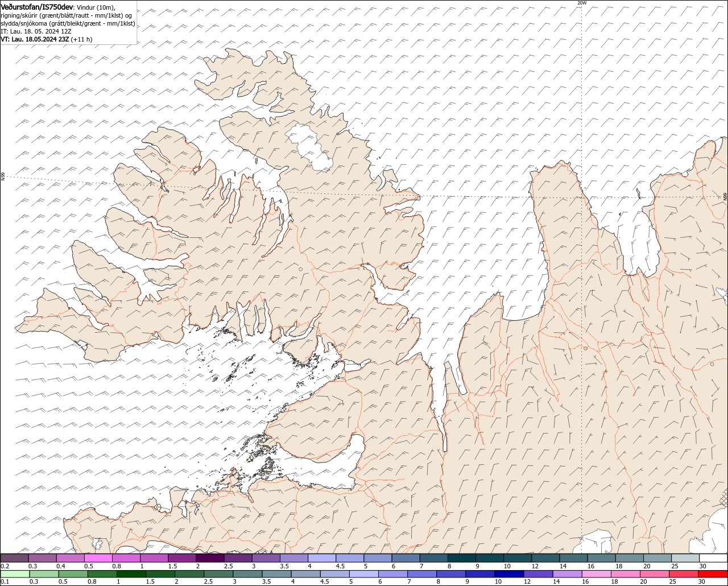This screenshot has height=586, width=728.
Task: Click the 20W longitude label
Action: 581,3
